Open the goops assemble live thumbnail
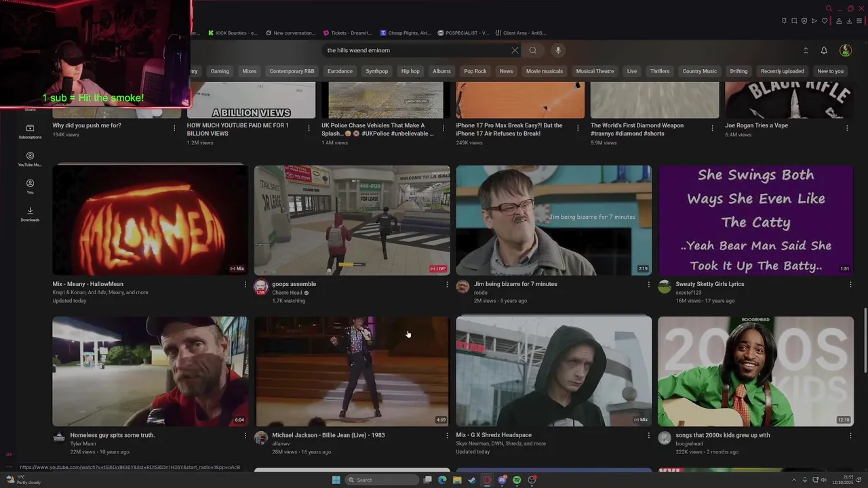Screen dimensions: 868x488 click(x=352, y=220)
